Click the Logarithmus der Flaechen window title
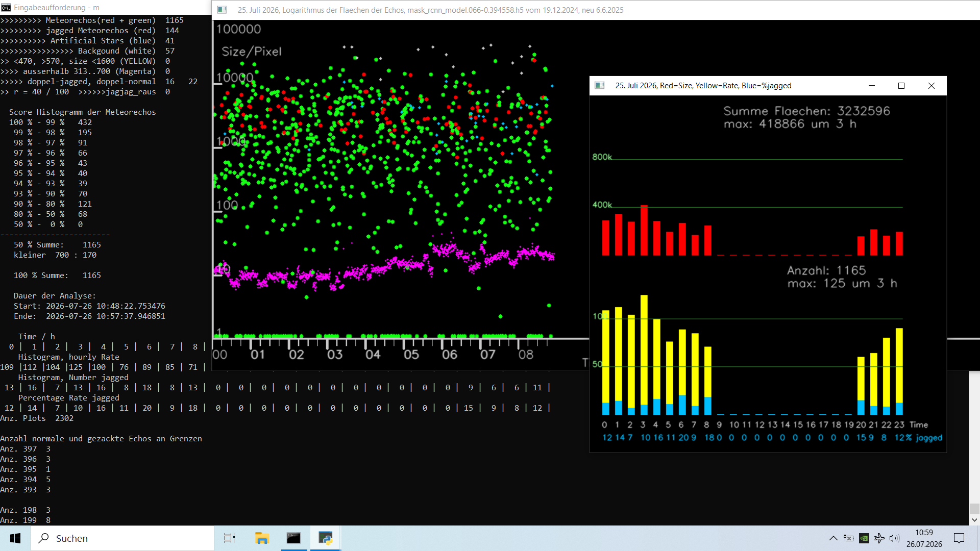 coord(430,10)
